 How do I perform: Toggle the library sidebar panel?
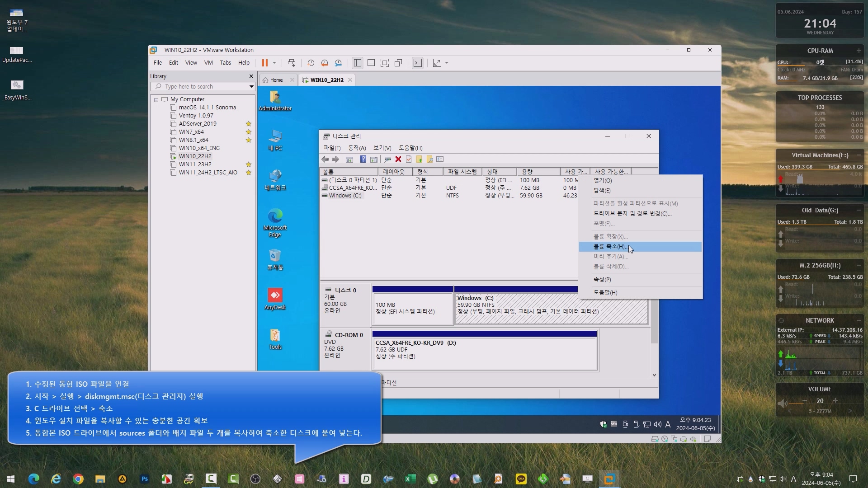click(x=358, y=63)
